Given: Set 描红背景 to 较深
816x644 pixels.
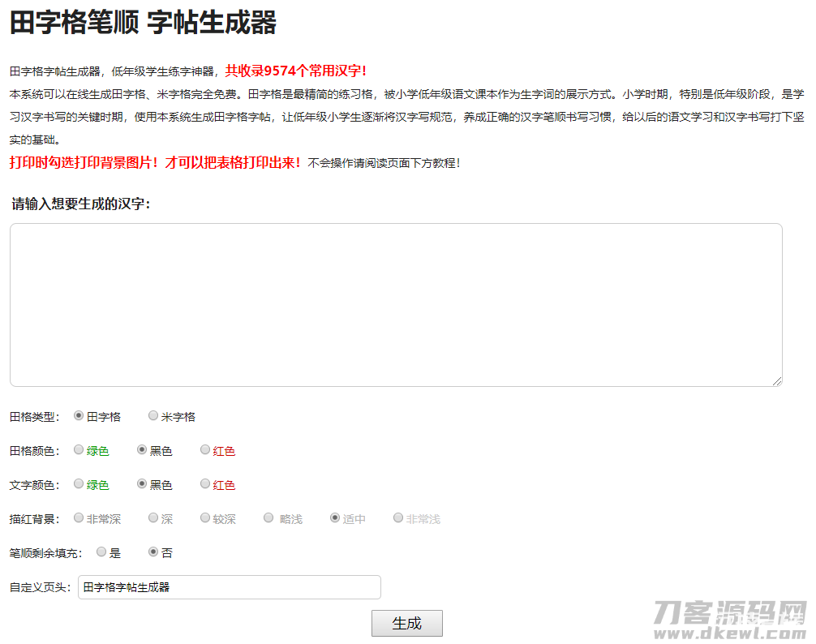Looking at the screenshot, I should coord(205,518).
